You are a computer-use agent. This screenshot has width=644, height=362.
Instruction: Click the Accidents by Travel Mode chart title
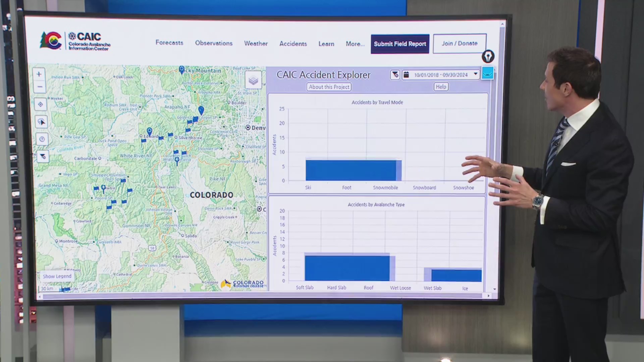pos(377,102)
